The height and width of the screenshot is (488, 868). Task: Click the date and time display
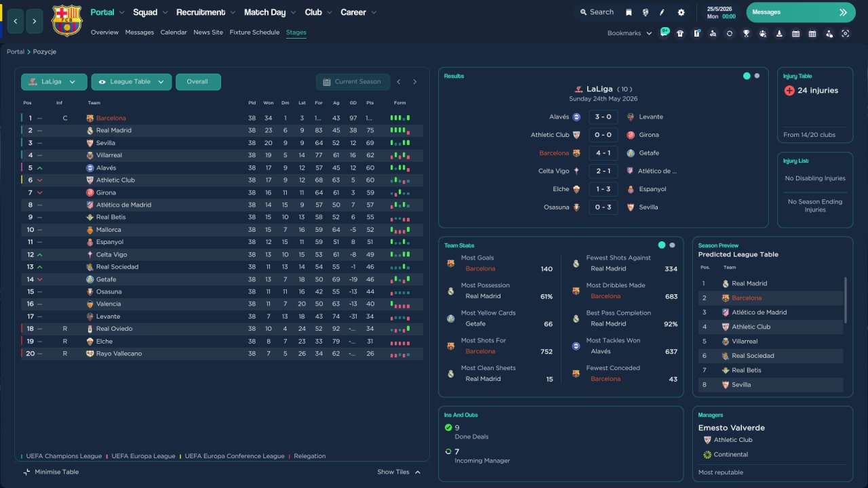point(721,12)
